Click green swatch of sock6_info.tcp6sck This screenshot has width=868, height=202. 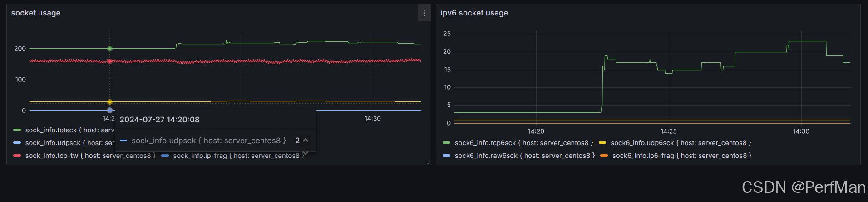click(x=446, y=143)
